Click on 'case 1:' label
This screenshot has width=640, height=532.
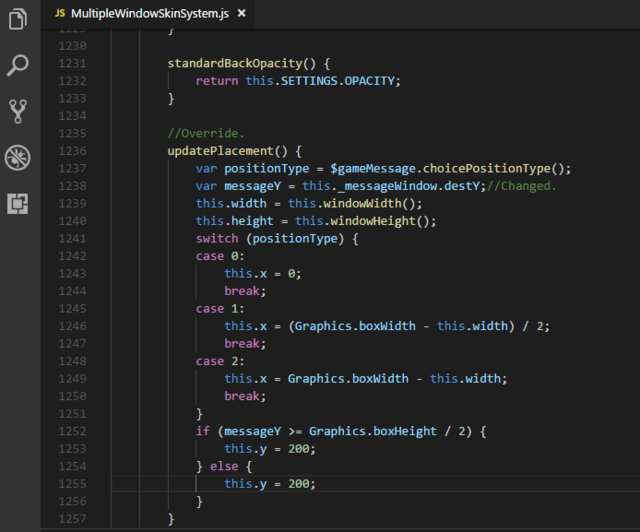pyautogui.click(x=220, y=309)
